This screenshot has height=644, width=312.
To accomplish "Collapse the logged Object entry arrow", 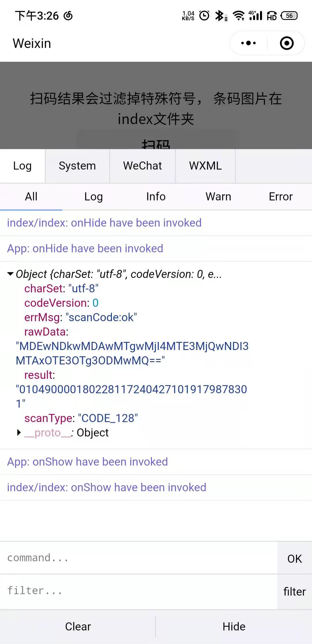I will (10, 274).
